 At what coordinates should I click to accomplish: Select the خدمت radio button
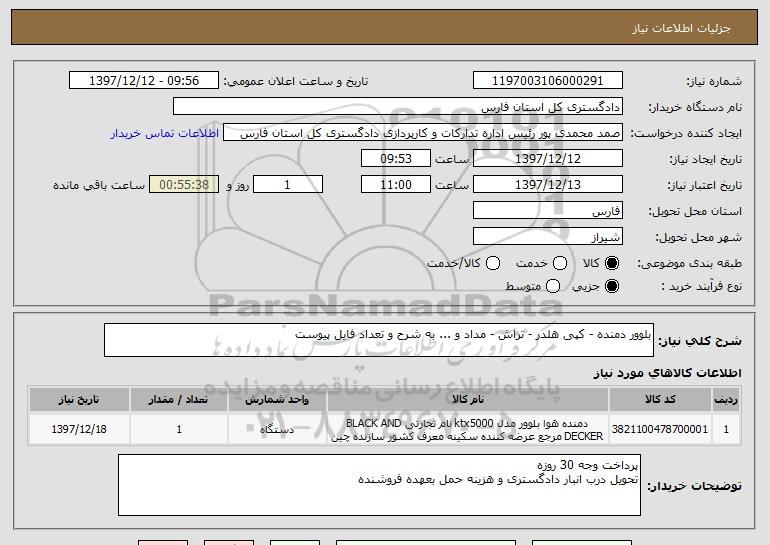560,263
